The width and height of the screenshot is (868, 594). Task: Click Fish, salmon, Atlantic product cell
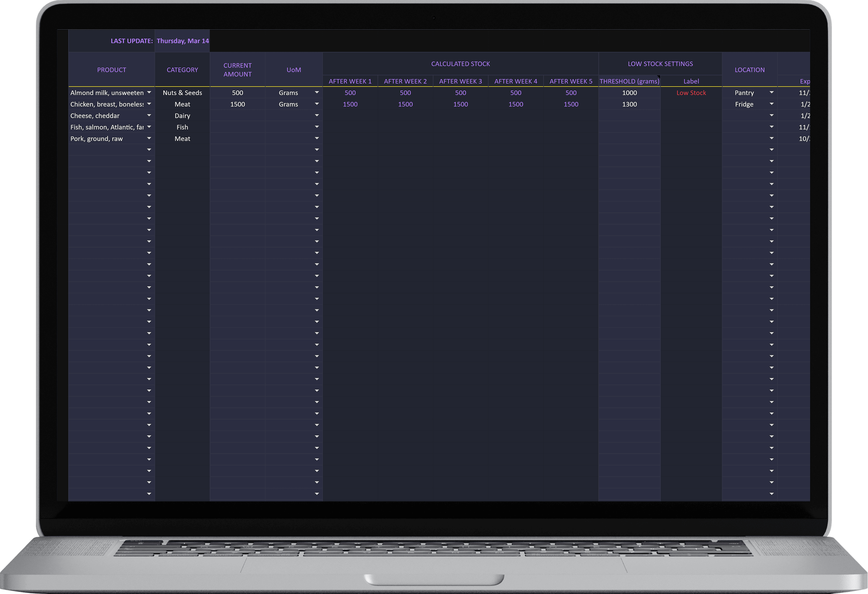tap(107, 127)
